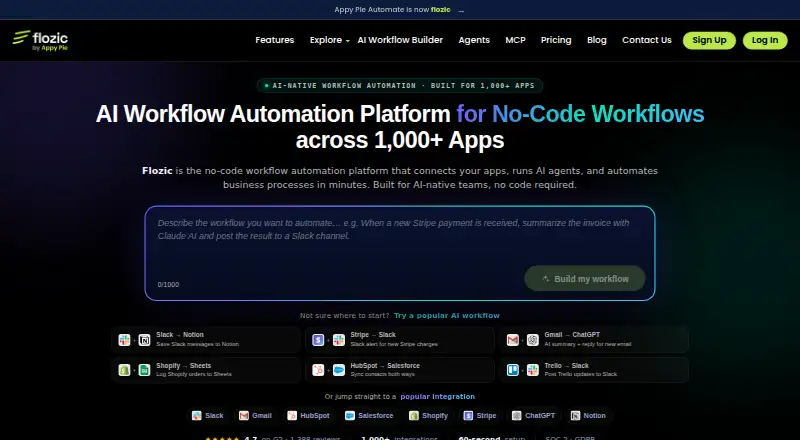This screenshot has width=800, height=440.
Task: Select the Slack integration chip
Action: (x=208, y=415)
